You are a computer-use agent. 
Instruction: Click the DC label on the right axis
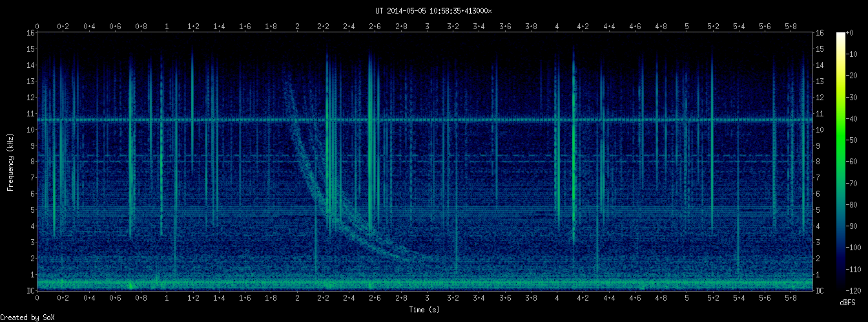pyautogui.click(x=820, y=291)
